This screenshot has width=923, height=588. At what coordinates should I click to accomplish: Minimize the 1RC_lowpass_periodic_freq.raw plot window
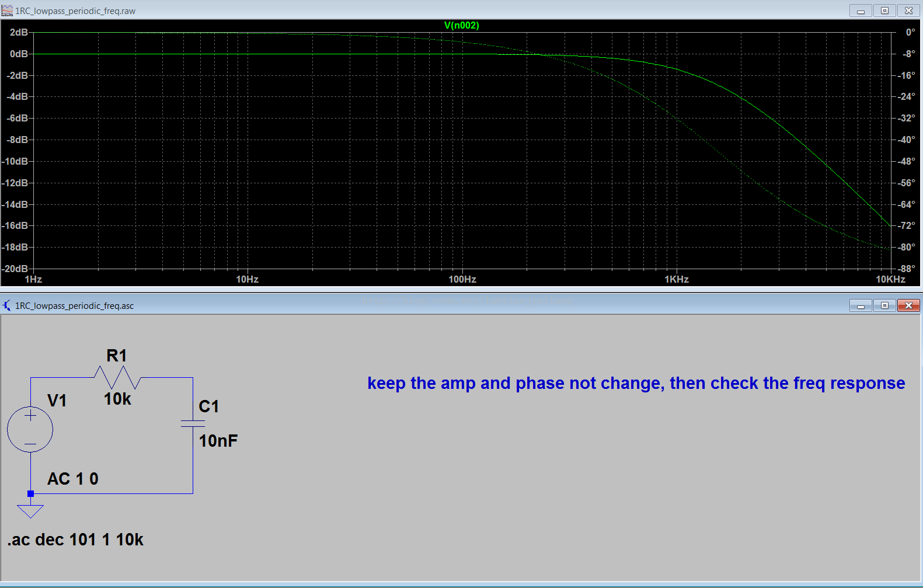tap(861, 11)
